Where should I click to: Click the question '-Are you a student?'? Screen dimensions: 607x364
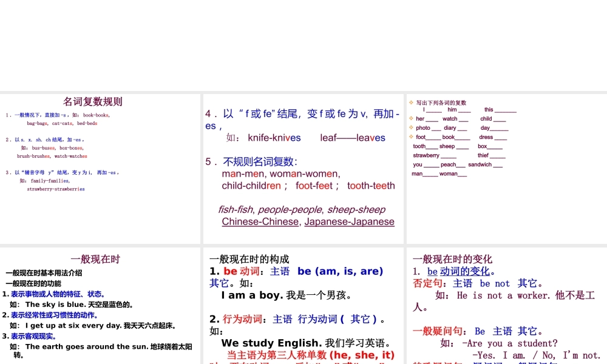coord(509,343)
